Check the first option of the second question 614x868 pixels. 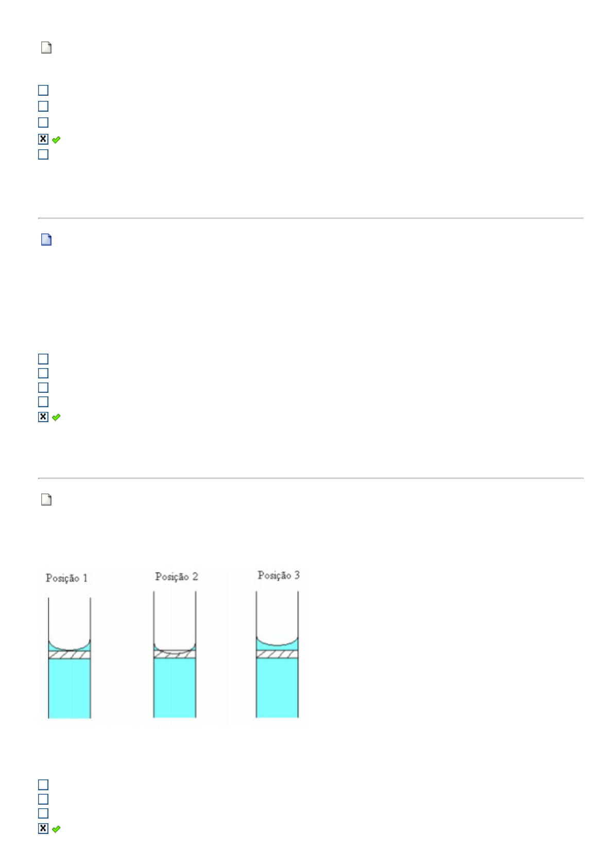click(x=43, y=359)
